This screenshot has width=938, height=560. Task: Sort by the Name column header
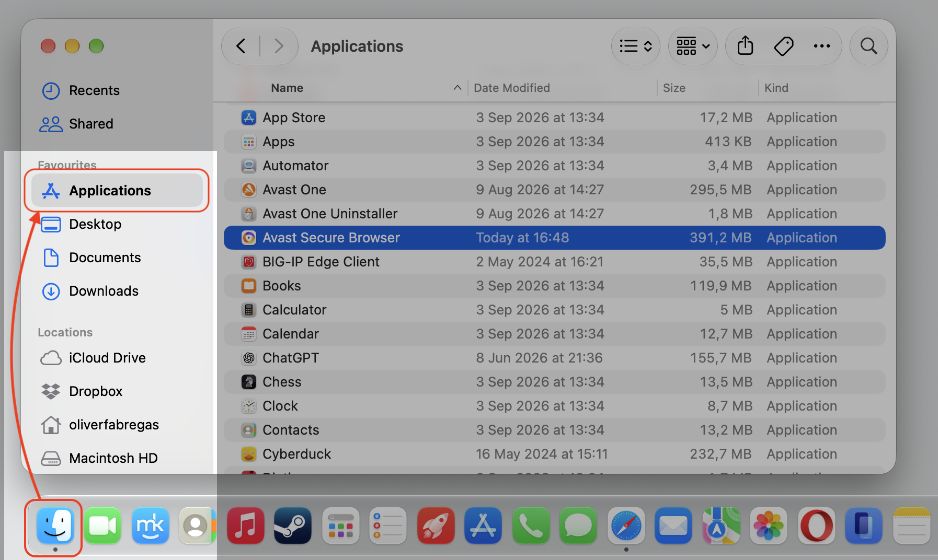287,88
